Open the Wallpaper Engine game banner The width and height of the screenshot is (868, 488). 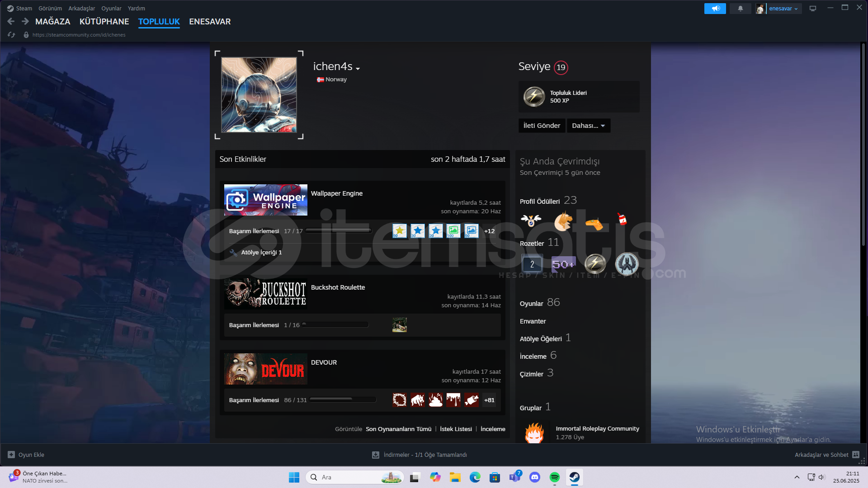[x=265, y=200]
